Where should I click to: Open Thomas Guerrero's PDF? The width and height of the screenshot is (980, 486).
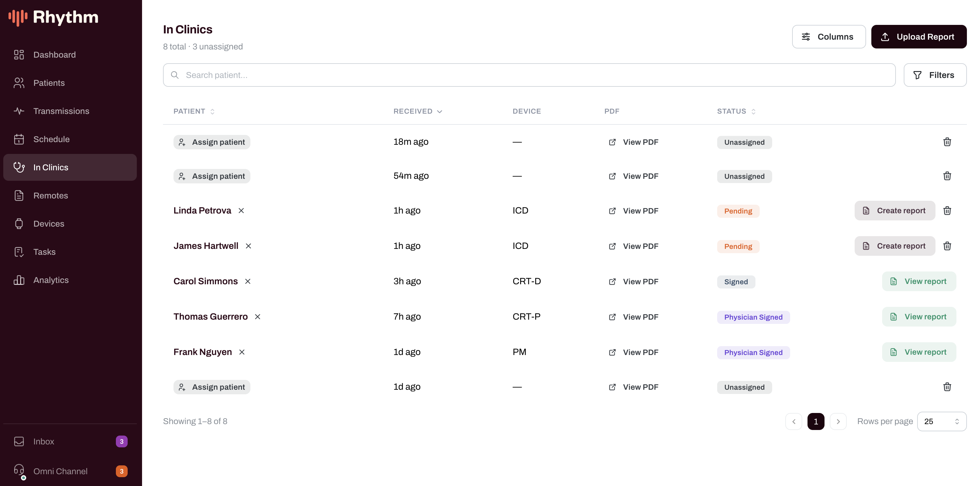[x=633, y=317]
